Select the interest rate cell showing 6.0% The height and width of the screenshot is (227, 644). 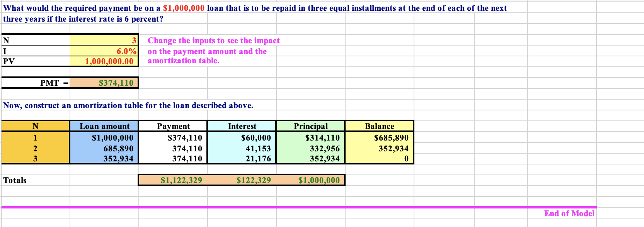[x=104, y=51]
